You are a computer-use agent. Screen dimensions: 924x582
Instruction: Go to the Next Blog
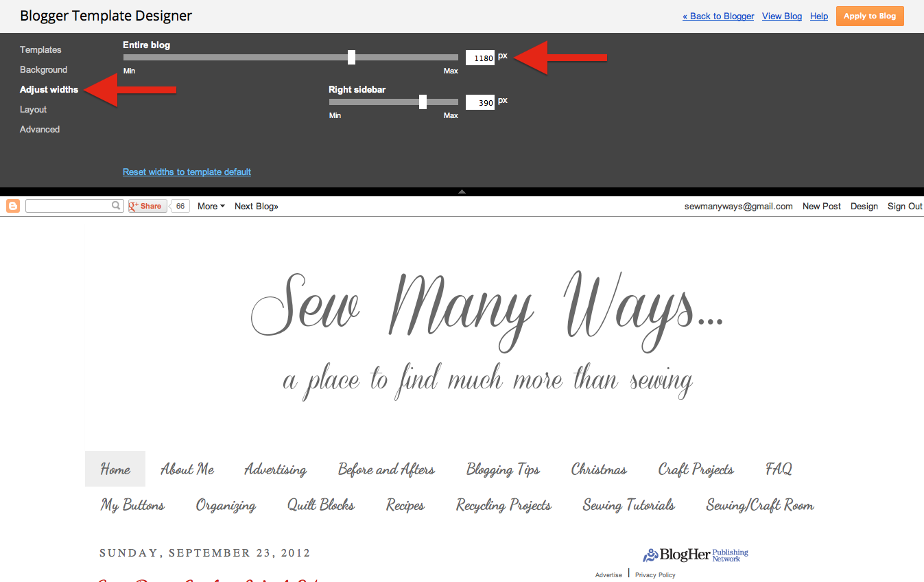tap(256, 206)
